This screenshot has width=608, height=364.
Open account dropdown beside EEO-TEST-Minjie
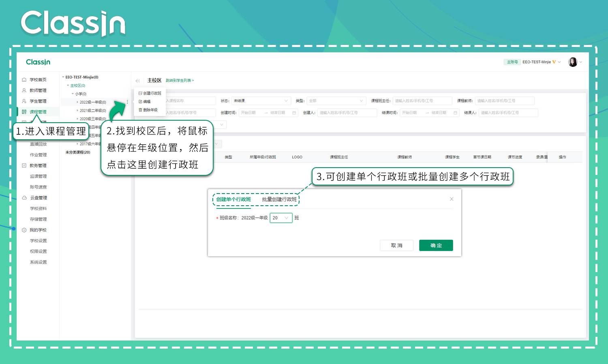(559, 62)
